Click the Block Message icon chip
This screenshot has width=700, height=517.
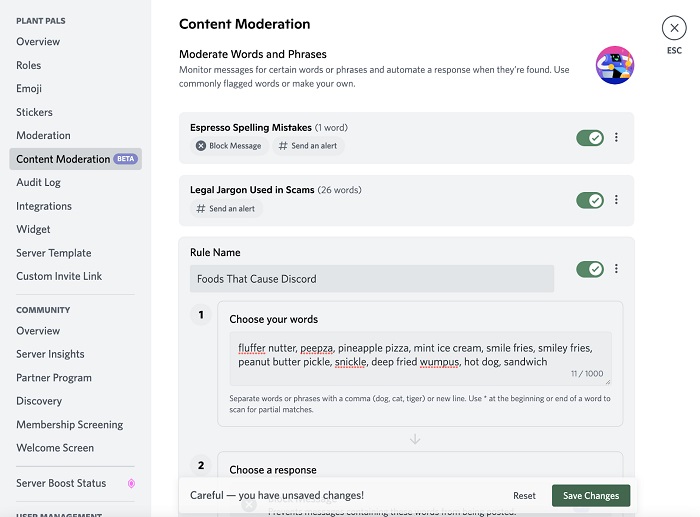coord(229,146)
